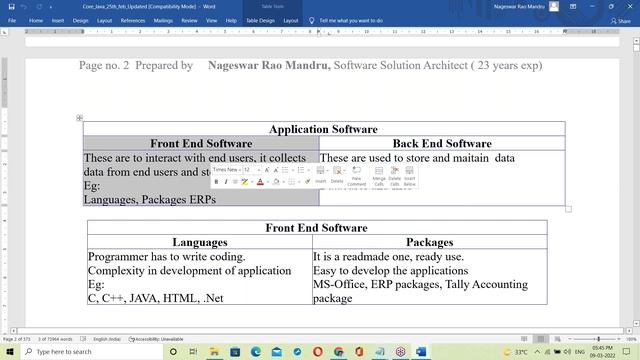Click the Back End Software header cell
The width and height of the screenshot is (640, 360).
[x=442, y=143]
